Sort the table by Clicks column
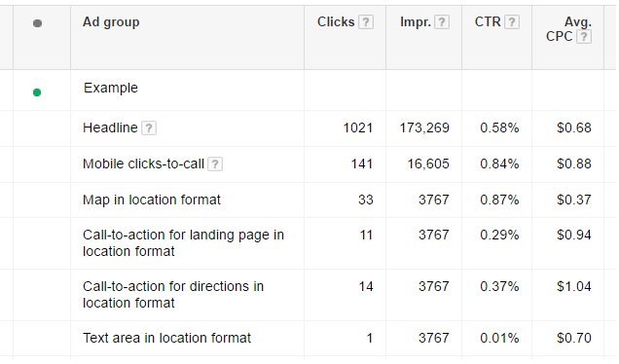 coord(336,21)
